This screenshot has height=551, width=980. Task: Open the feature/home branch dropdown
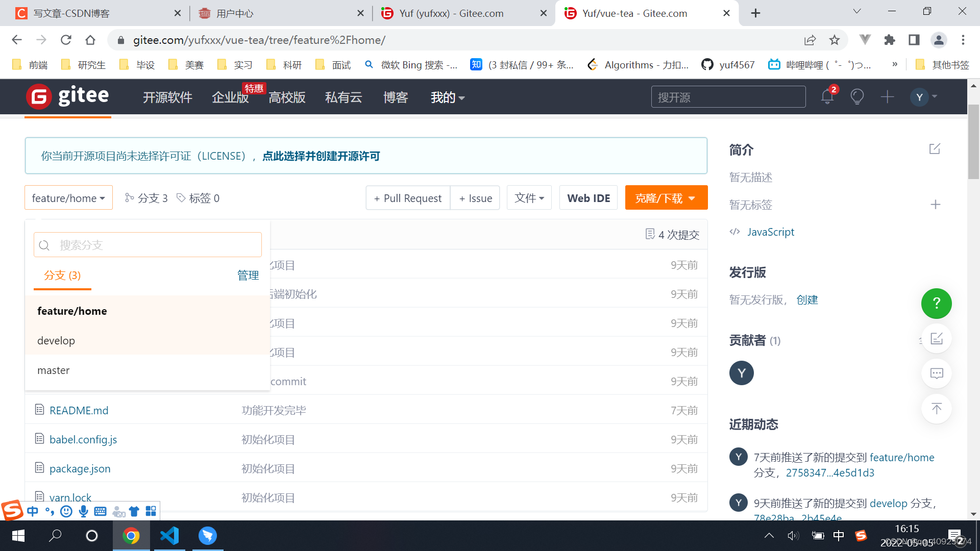[68, 198]
